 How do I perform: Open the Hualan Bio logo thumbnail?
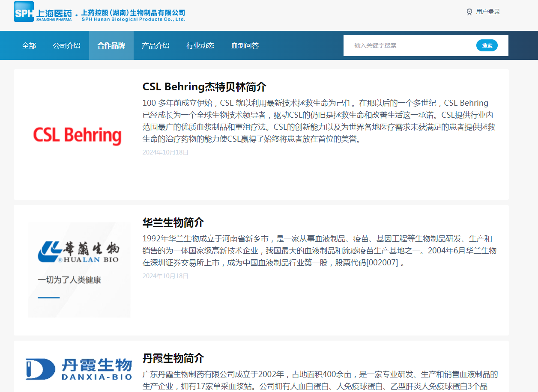79,270
